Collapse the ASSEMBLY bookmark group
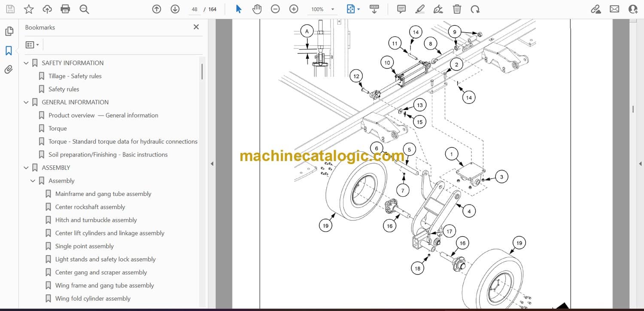Image resolution: width=644 pixels, height=311 pixels. (x=26, y=168)
